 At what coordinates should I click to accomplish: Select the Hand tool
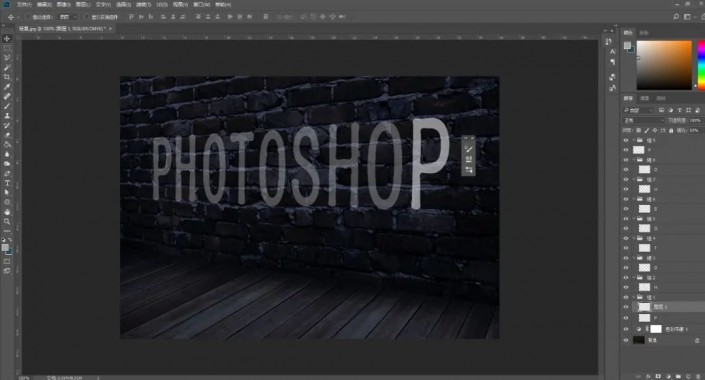point(7,211)
